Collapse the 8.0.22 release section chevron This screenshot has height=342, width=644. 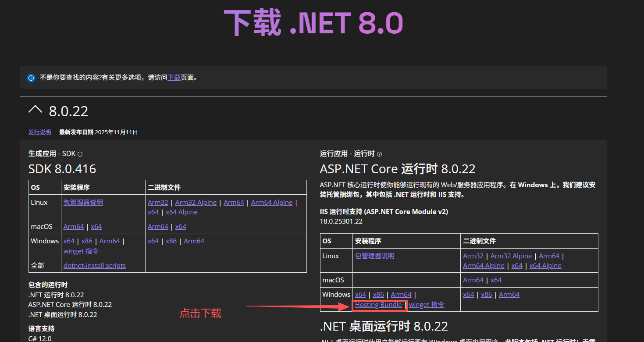(x=36, y=110)
